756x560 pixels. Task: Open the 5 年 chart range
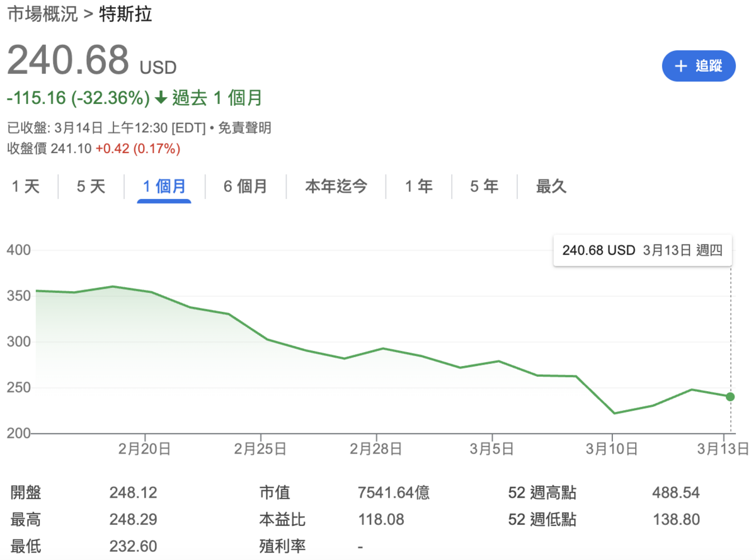tap(484, 186)
